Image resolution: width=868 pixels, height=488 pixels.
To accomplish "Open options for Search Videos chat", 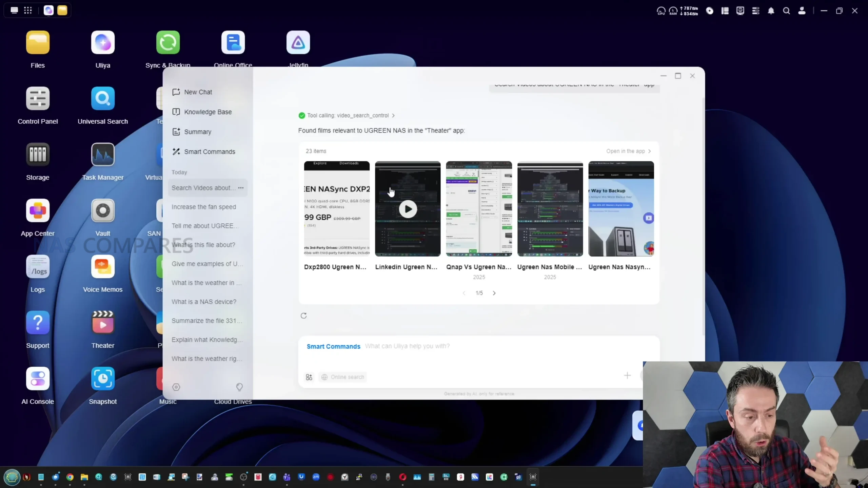I will pos(241,188).
